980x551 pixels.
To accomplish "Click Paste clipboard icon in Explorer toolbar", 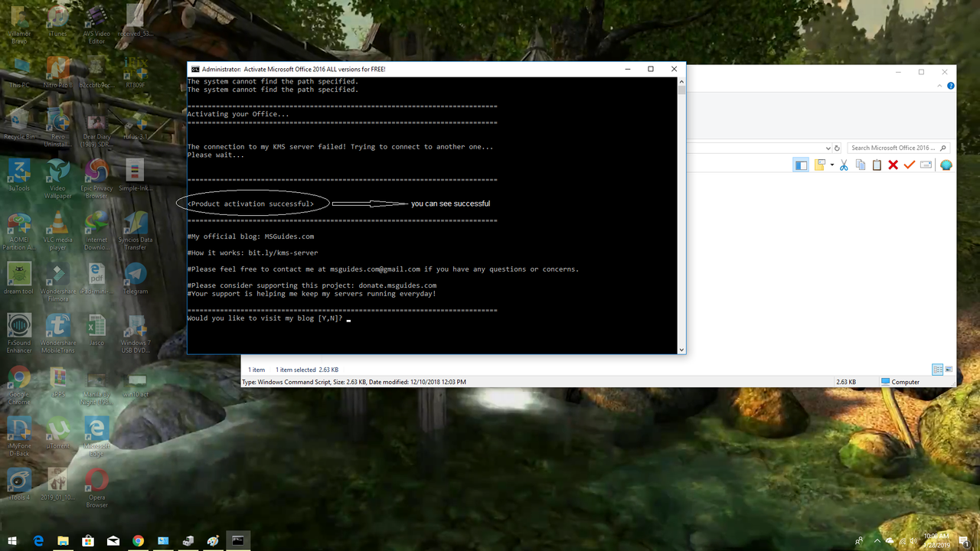I will coord(877,165).
